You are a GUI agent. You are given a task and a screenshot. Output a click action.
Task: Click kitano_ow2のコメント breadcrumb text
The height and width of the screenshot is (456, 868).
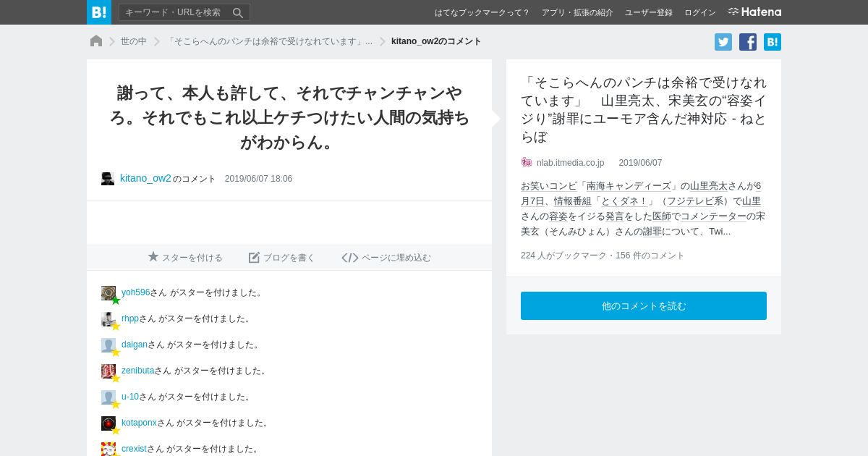(x=436, y=41)
